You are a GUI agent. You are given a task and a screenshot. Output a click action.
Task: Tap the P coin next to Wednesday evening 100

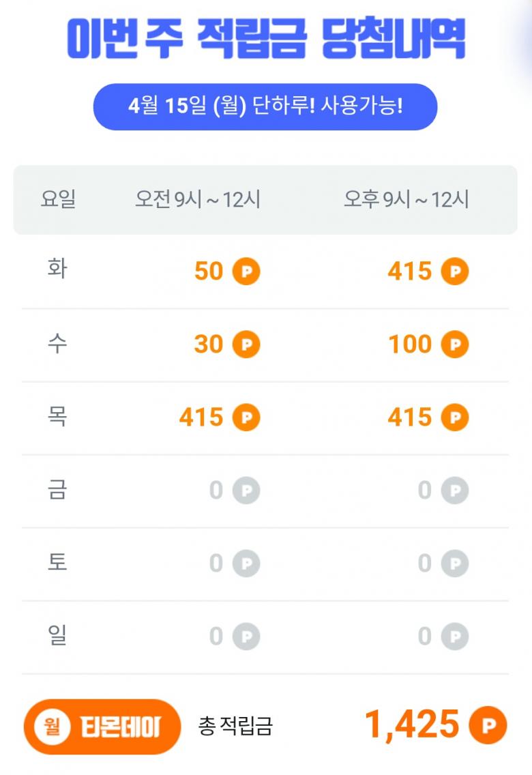[455, 345]
